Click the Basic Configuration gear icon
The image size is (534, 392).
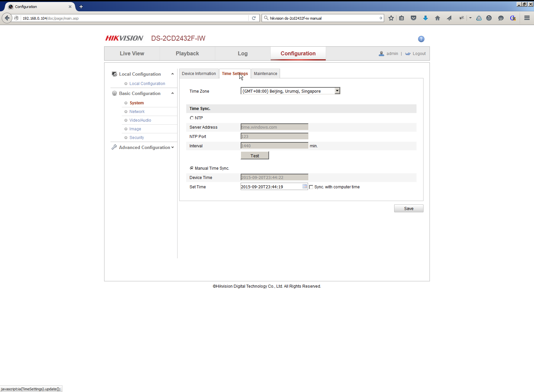pyautogui.click(x=114, y=93)
